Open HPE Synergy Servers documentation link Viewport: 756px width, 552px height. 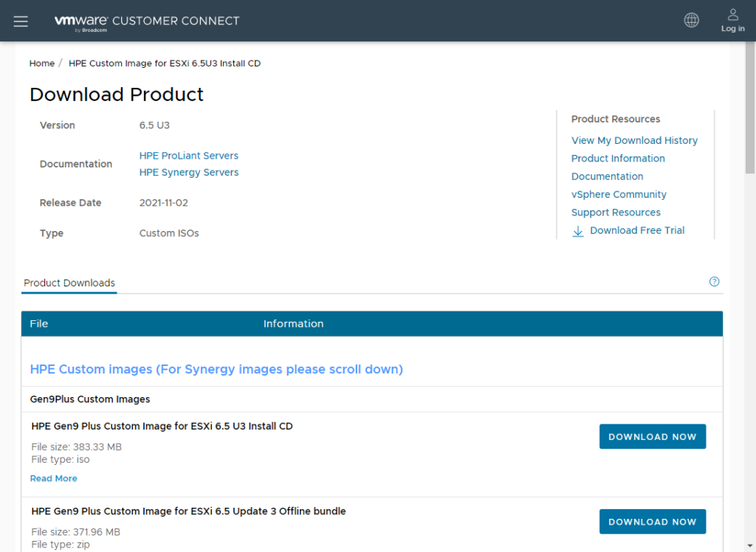tap(188, 172)
